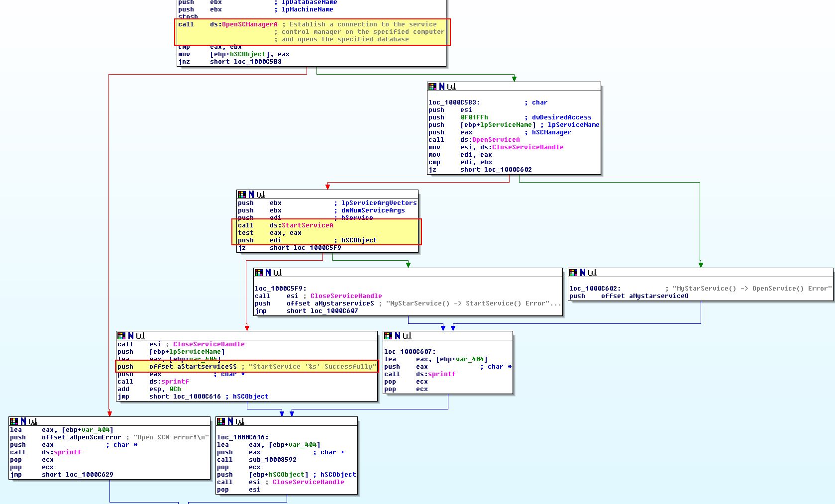The width and height of the screenshot is (835, 504).
Task: Click comment "StartService '%s' Successfully"
Action: pos(313,367)
